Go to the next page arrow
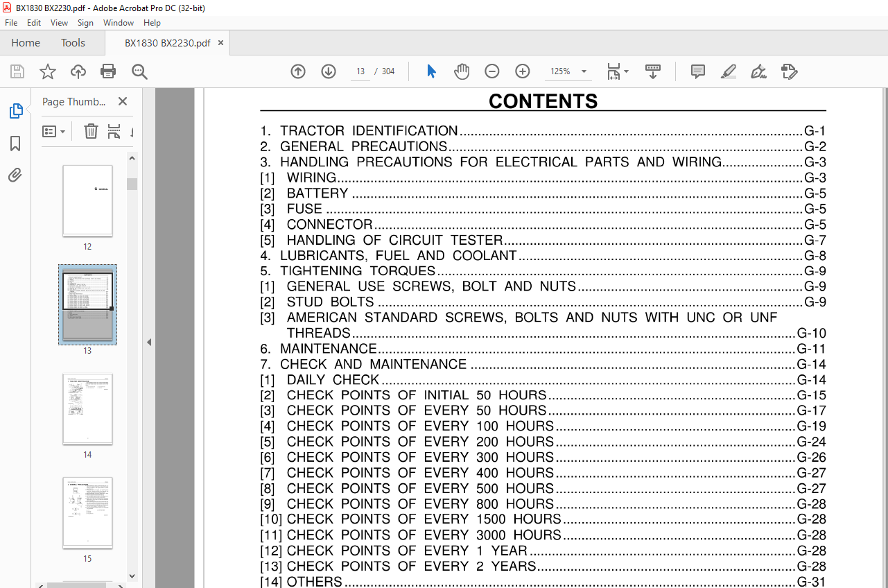 [329, 71]
